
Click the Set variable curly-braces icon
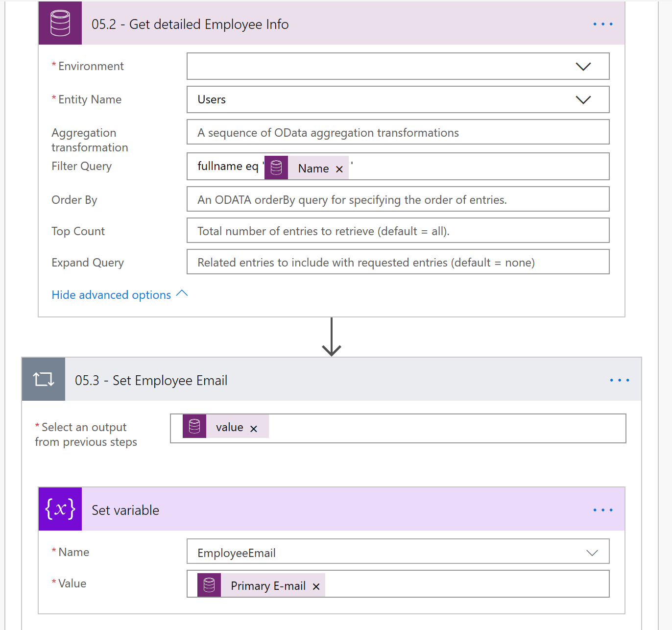tap(60, 509)
